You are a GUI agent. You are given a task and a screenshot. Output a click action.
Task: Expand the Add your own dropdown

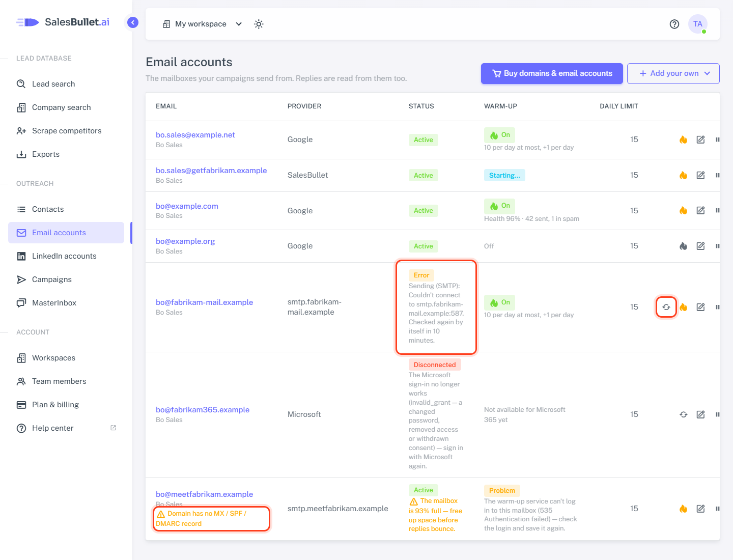point(673,73)
